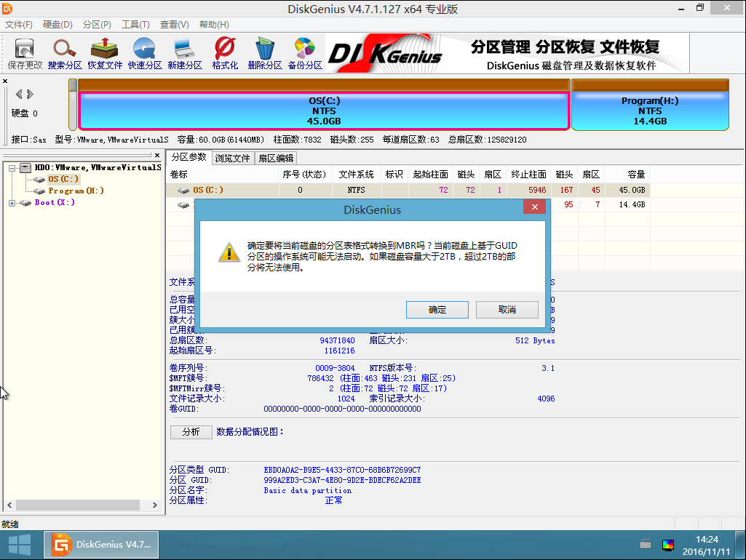The height and width of the screenshot is (560, 746).
Task: Open the 查看(V) menu
Action: pyautogui.click(x=174, y=24)
